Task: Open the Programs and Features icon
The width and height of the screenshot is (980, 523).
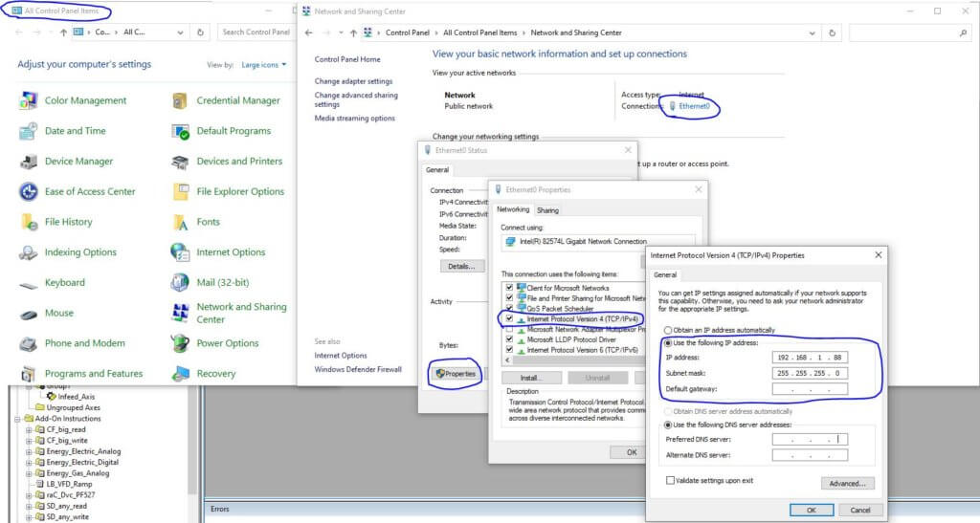Action: 29,374
